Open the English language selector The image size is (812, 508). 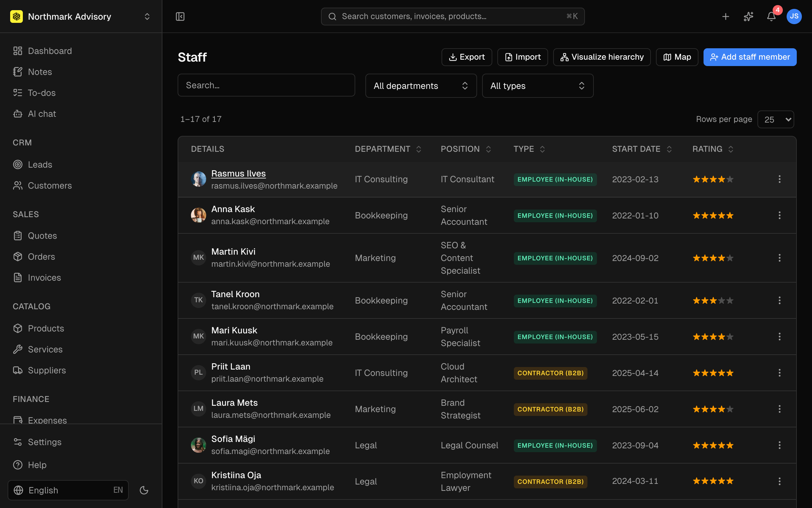point(68,490)
